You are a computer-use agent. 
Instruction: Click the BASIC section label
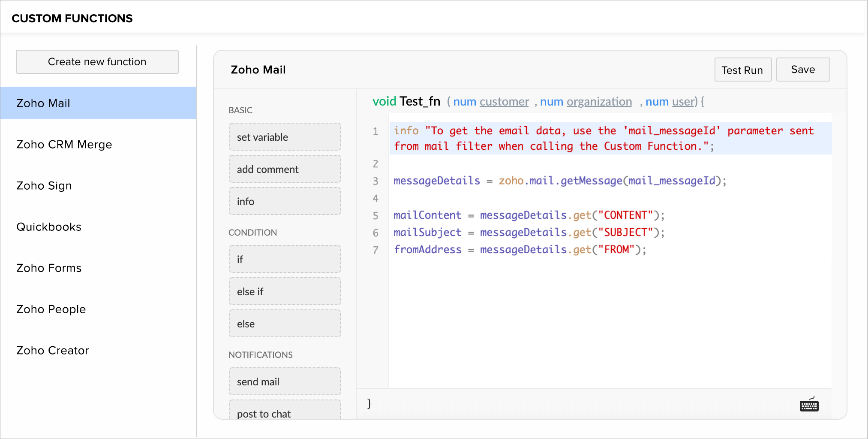240,110
